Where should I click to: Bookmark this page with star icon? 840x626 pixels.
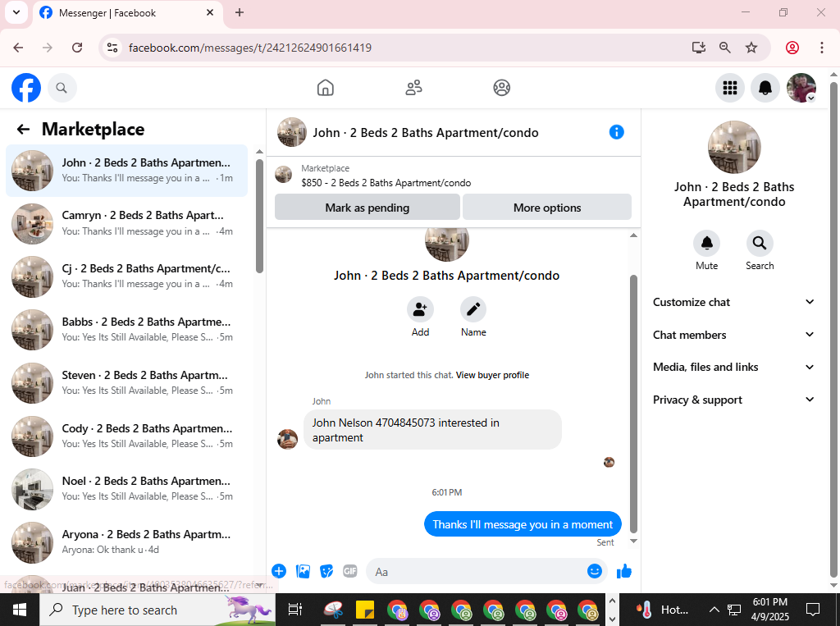pos(751,48)
